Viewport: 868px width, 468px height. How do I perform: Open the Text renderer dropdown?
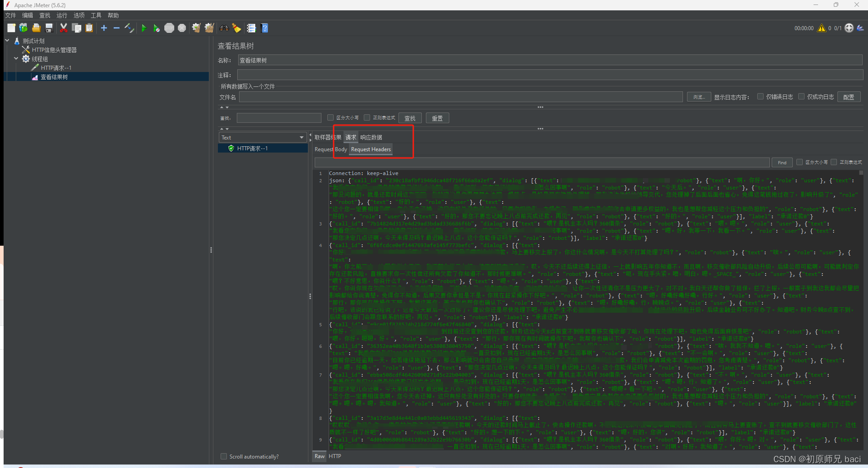coord(263,137)
